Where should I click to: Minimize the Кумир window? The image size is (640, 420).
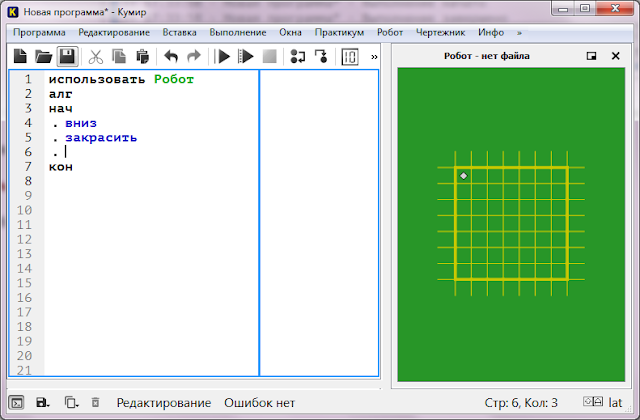click(564, 9)
